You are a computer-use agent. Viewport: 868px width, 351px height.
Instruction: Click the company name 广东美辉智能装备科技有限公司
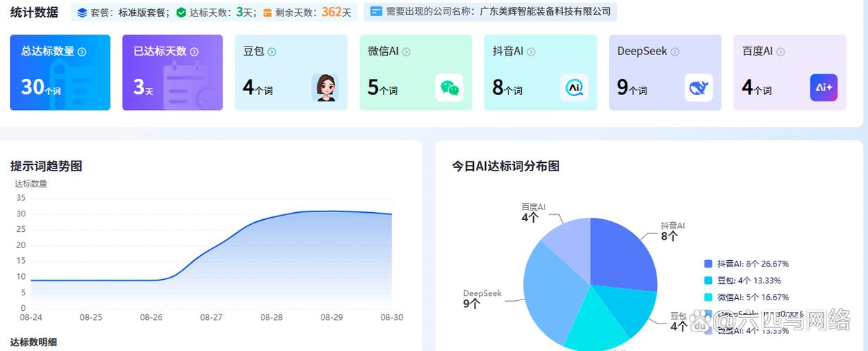click(545, 12)
